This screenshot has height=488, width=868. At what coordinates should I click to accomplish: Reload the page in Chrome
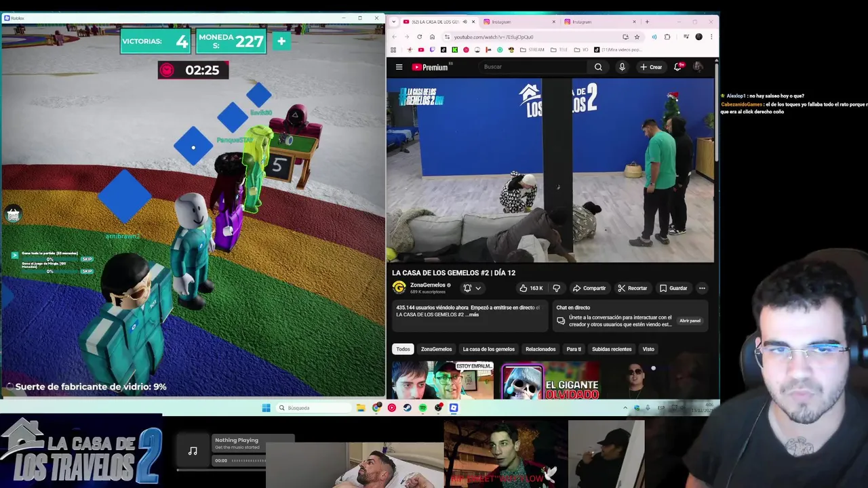(420, 37)
